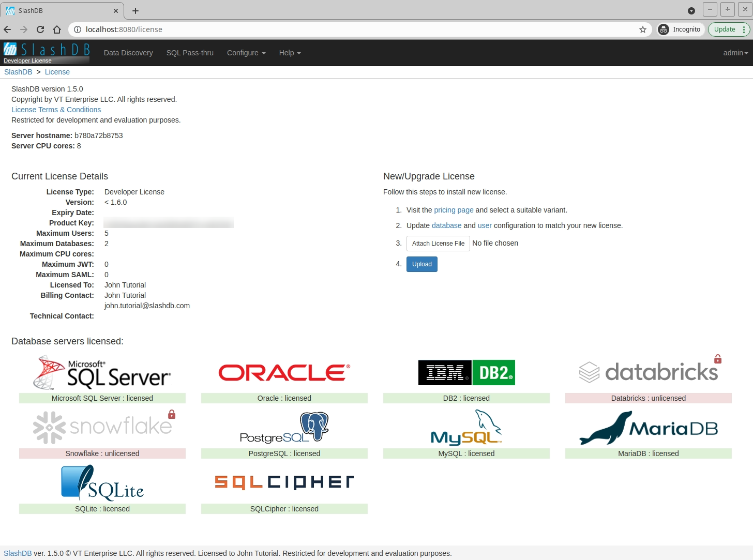Image resolution: width=753 pixels, height=560 pixels.
Task: Click the MariaDB seal logo
Action: (x=649, y=428)
